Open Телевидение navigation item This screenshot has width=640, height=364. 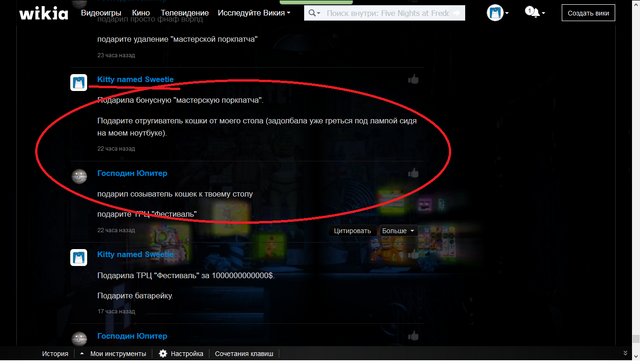[x=184, y=13]
